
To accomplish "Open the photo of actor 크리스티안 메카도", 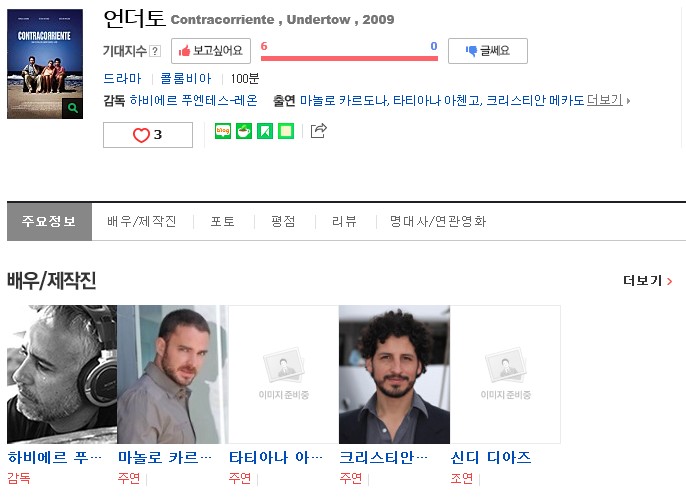I will click(x=394, y=375).
